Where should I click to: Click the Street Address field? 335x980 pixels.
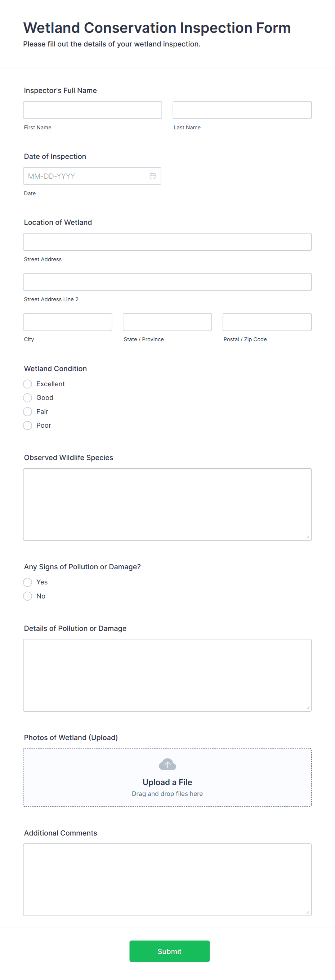pyautogui.click(x=167, y=242)
